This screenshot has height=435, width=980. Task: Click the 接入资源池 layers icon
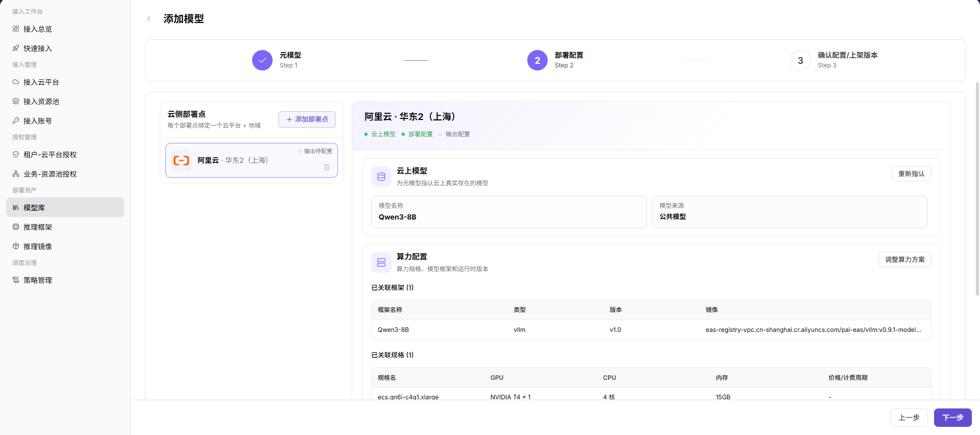click(x=16, y=101)
